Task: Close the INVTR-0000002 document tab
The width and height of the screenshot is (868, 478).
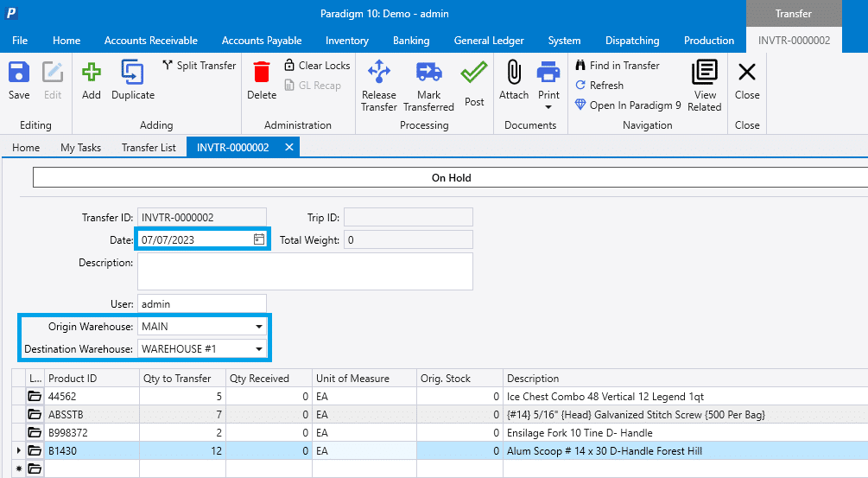Action: click(289, 148)
